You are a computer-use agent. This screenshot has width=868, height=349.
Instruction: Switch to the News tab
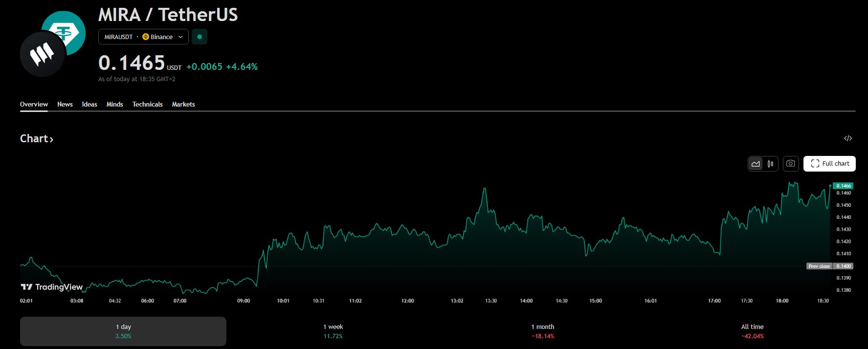click(65, 104)
